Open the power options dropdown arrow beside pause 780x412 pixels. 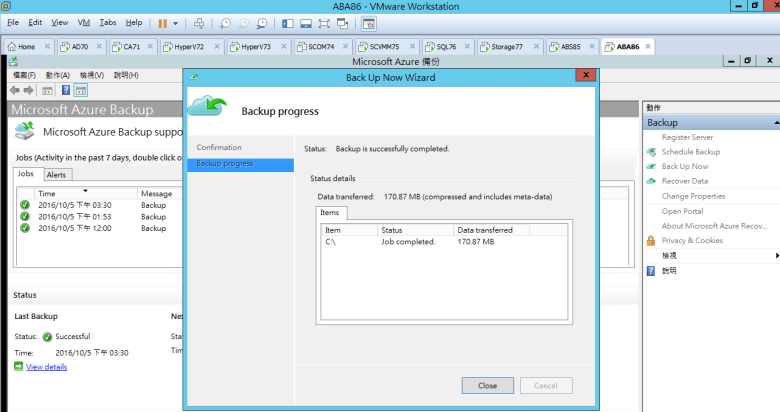coord(176,22)
